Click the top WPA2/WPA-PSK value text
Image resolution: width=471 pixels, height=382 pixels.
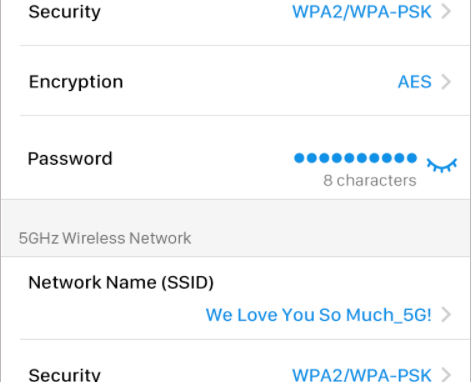pos(362,12)
